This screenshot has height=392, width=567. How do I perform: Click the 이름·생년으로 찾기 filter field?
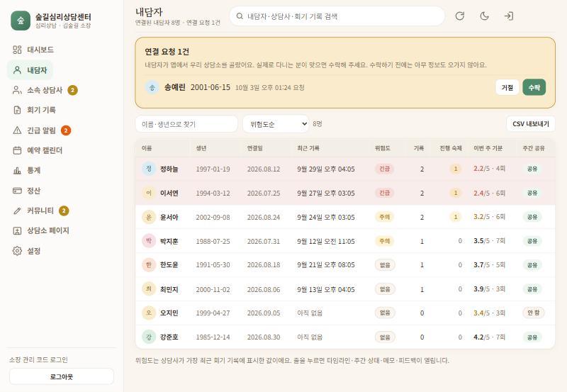coord(186,124)
